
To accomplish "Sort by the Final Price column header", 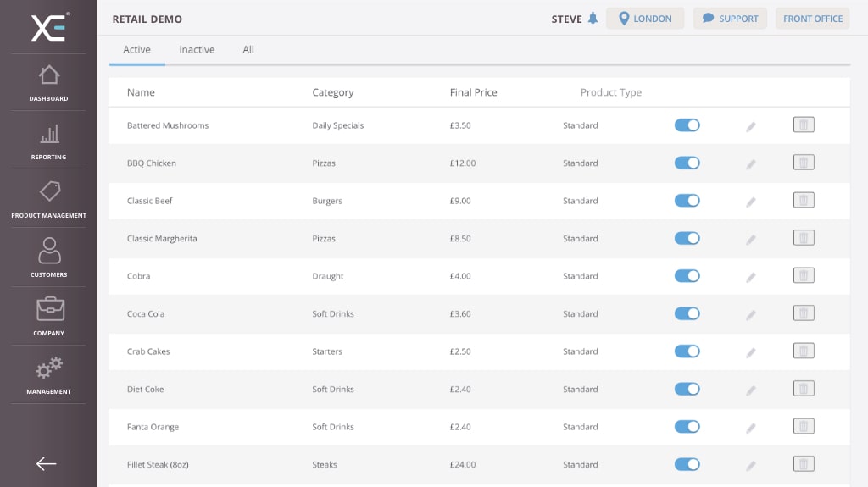I will pyautogui.click(x=473, y=92).
